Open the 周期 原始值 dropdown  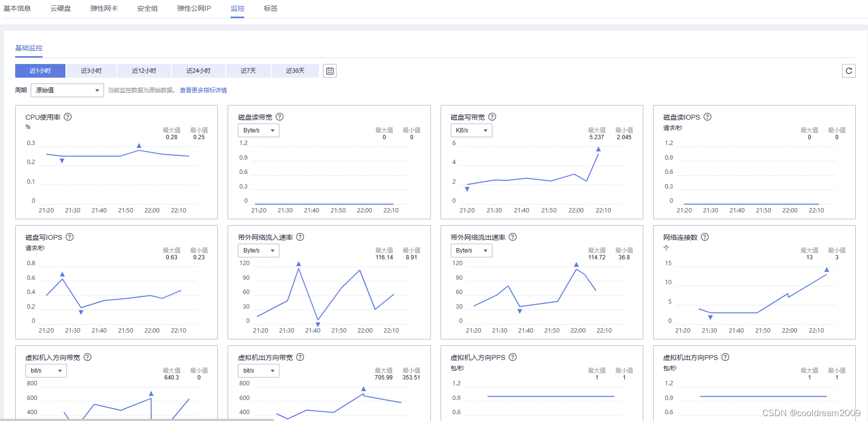67,90
